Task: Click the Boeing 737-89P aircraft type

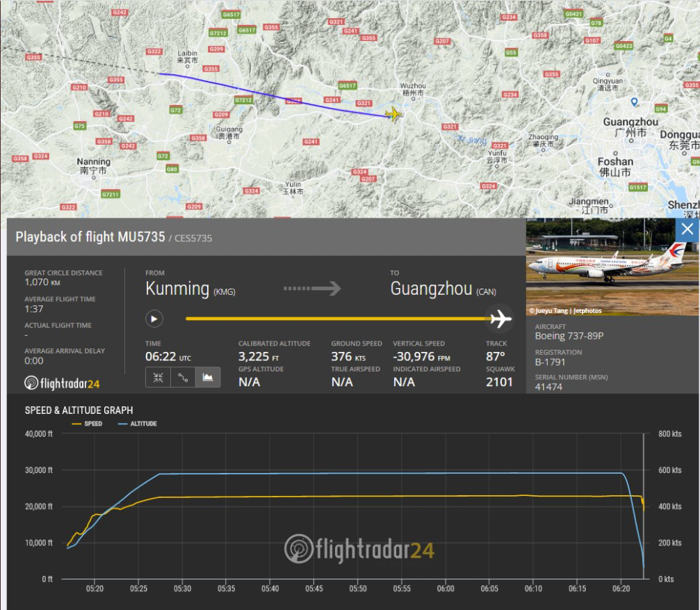Action: (569, 336)
